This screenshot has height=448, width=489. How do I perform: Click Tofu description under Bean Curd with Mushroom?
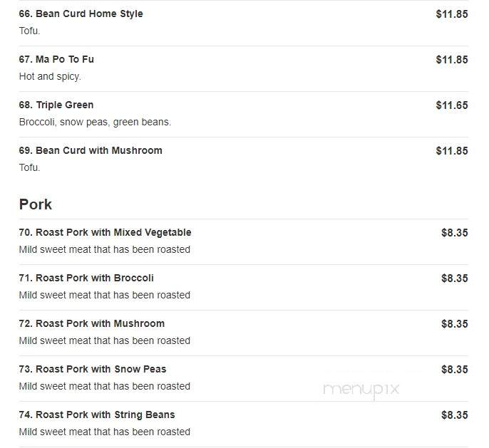coord(30,167)
